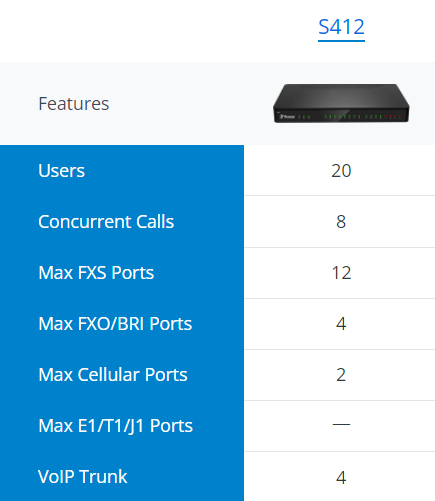Select the Concurrent Calls value 8
This screenshot has width=435, height=501.
click(341, 222)
